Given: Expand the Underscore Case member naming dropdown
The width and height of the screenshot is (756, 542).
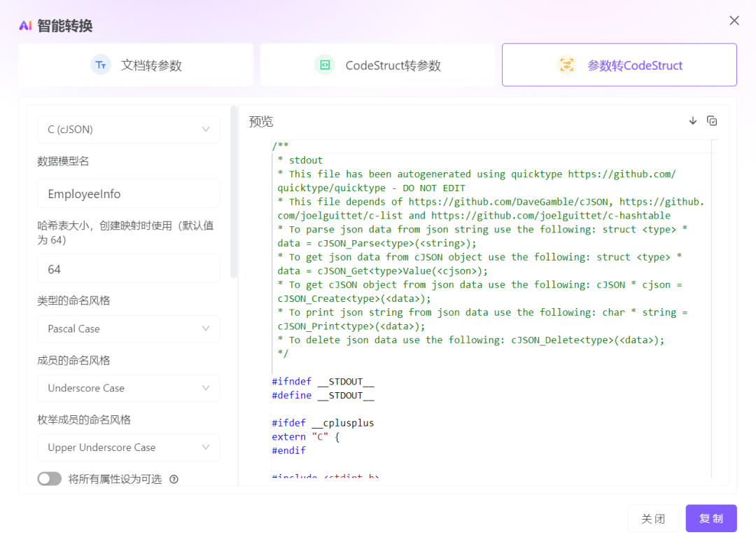Looking at the screenshot, I should coord(128,388).
